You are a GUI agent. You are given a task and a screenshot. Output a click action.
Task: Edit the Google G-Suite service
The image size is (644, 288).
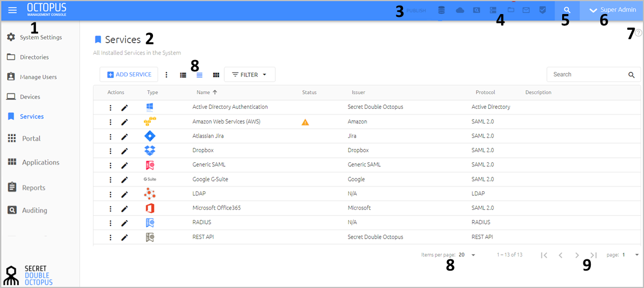[124, 180]
